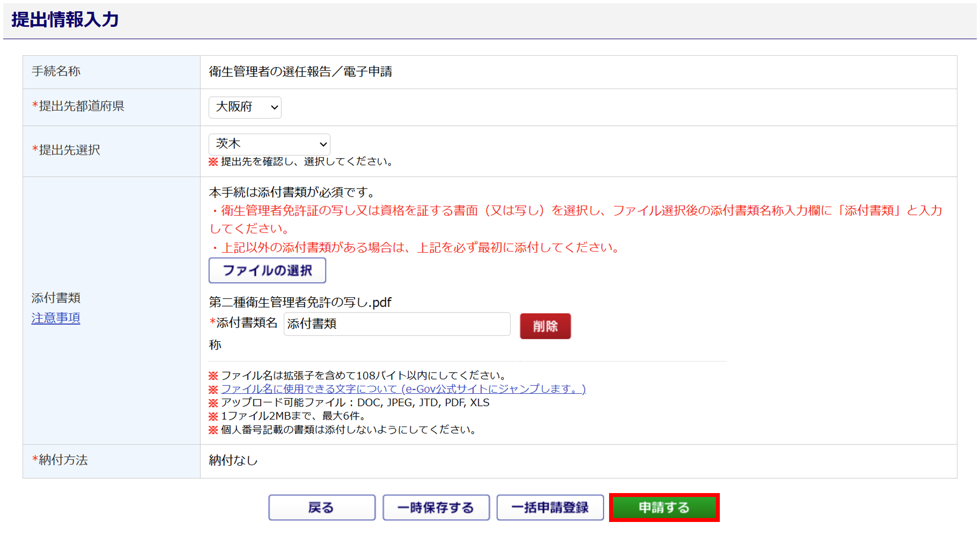Click the chevron arrow of the prefecture select
The image size is (980, 544).
click(274, 107)
